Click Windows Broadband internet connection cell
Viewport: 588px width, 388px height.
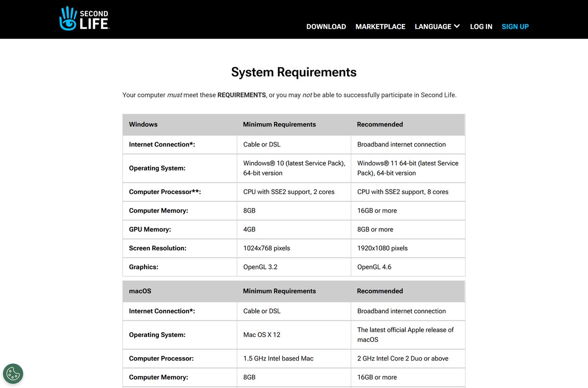(x=408, y=145)
